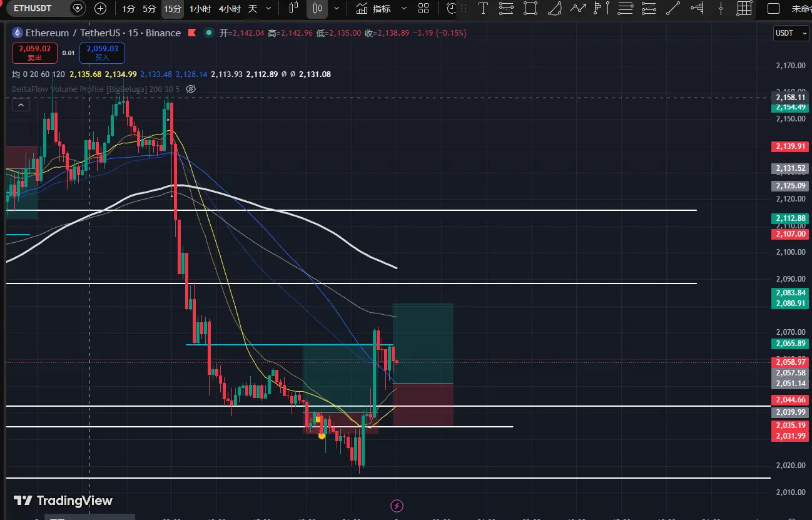
Task: Select the Rectangle drawing tool
Action: coord(530,8)
